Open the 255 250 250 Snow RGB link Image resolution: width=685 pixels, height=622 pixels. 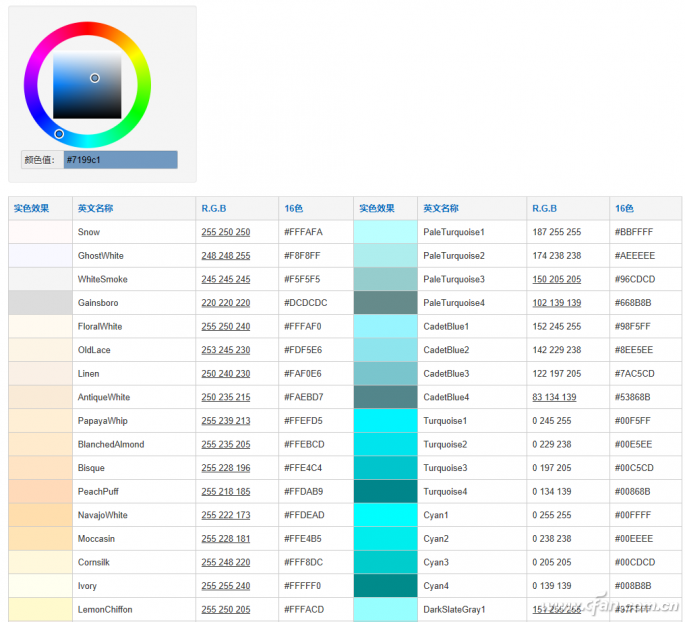(226, 232)
